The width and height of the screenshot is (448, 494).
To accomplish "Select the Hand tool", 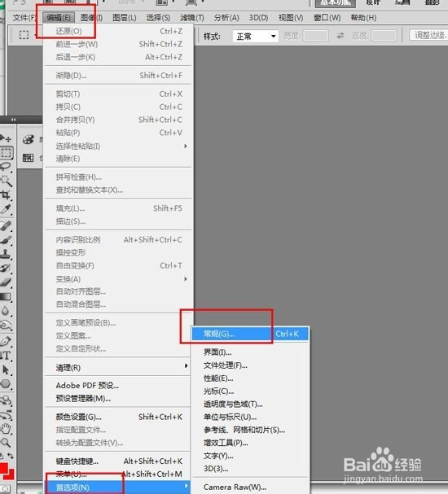I will tap(6, 429).
